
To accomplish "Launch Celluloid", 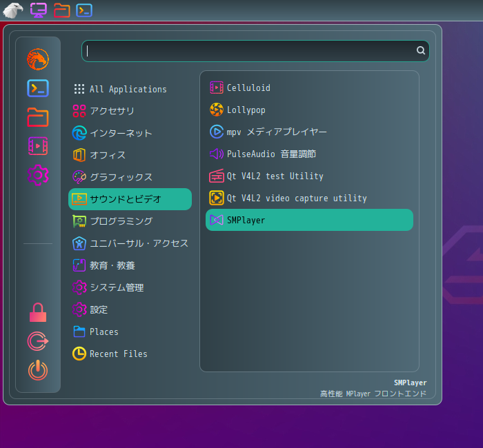I will coord(309,88).
